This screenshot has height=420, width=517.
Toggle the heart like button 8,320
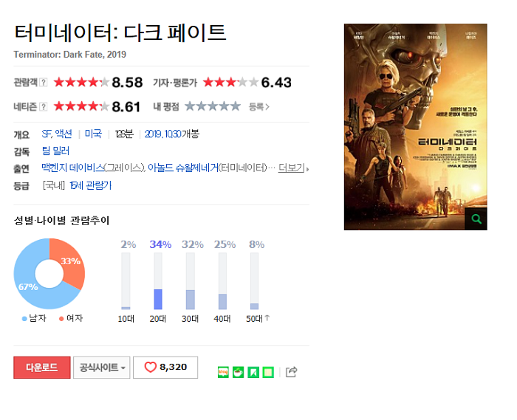coord(165,368)
